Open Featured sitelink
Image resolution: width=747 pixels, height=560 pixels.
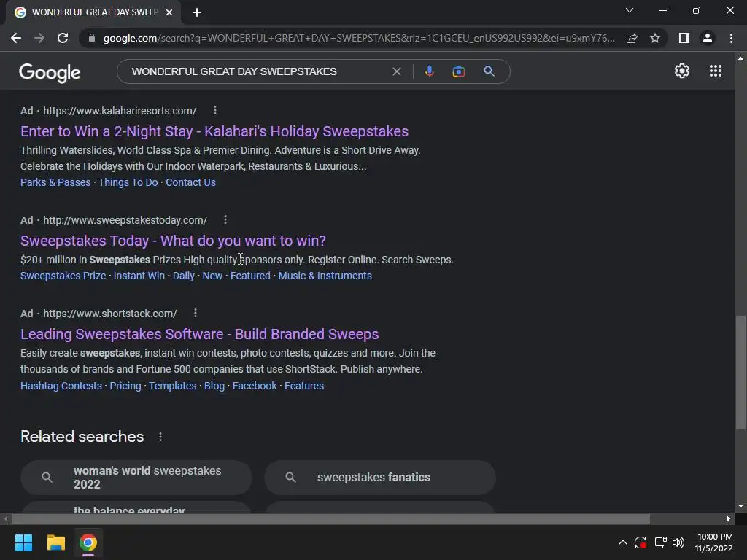click(x=250, y=276)
